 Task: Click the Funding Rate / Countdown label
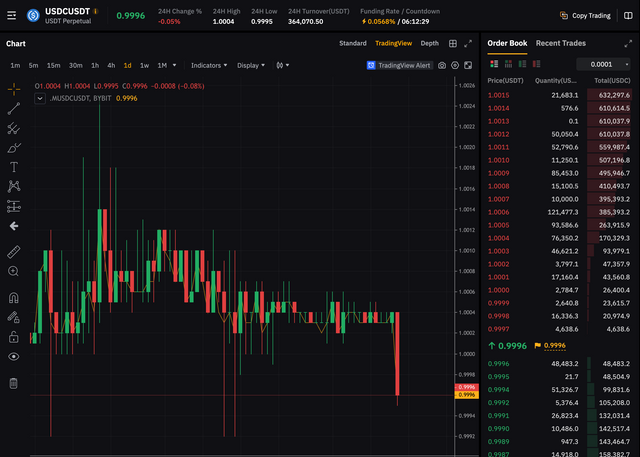pyautogui.click(x=400, y=11)
